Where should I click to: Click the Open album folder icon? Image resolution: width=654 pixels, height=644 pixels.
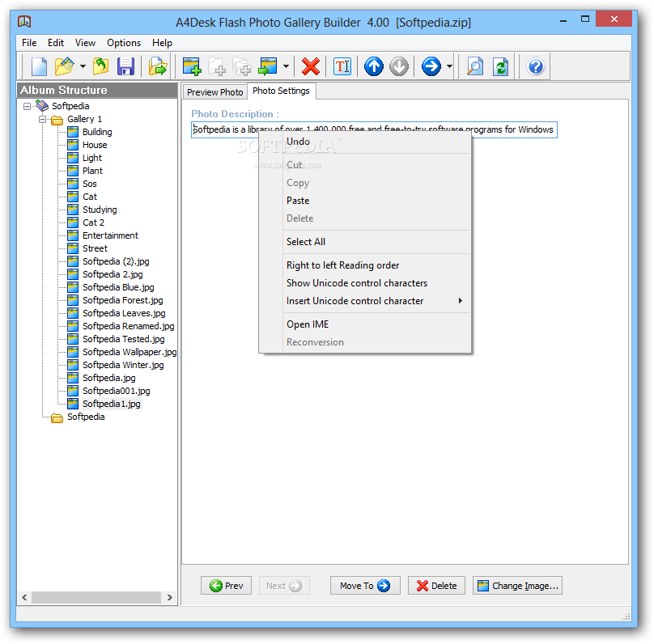click(x=64, y=66)
